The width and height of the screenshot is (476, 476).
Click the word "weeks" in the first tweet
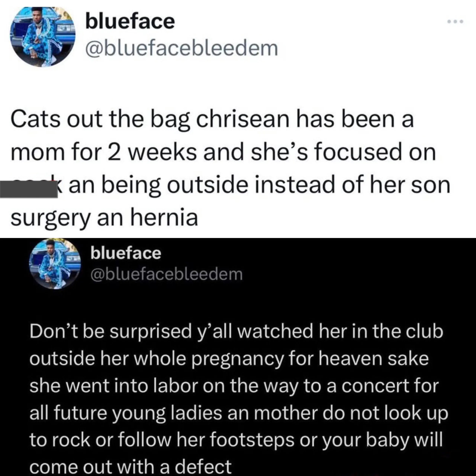coord(162,152)
